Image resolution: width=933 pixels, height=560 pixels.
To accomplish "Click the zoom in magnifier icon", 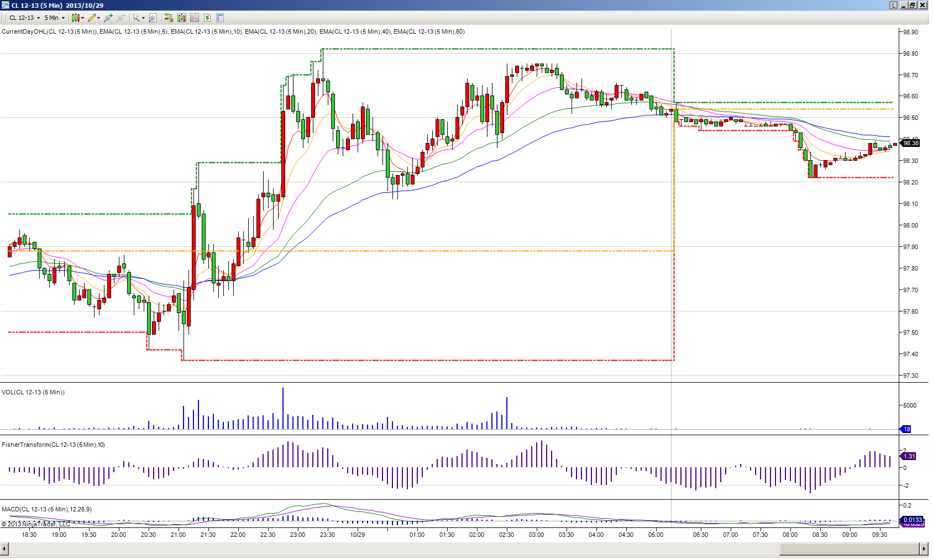I will coord(108,18).
